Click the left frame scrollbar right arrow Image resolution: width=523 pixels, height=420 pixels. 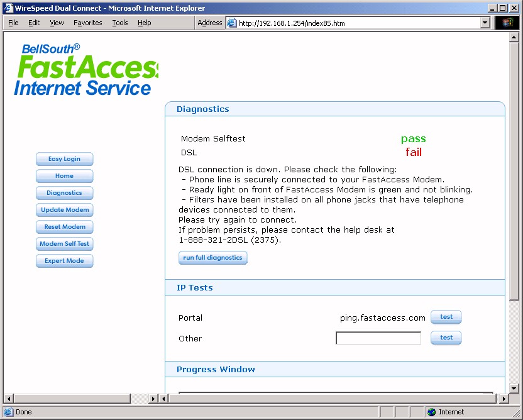pyautogui.click(x=153, y=399)
